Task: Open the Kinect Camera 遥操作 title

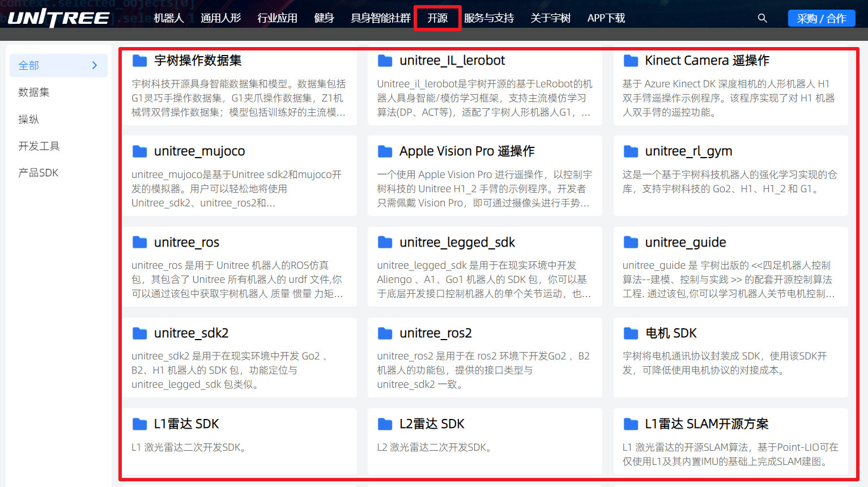Action: click(707, 61)
